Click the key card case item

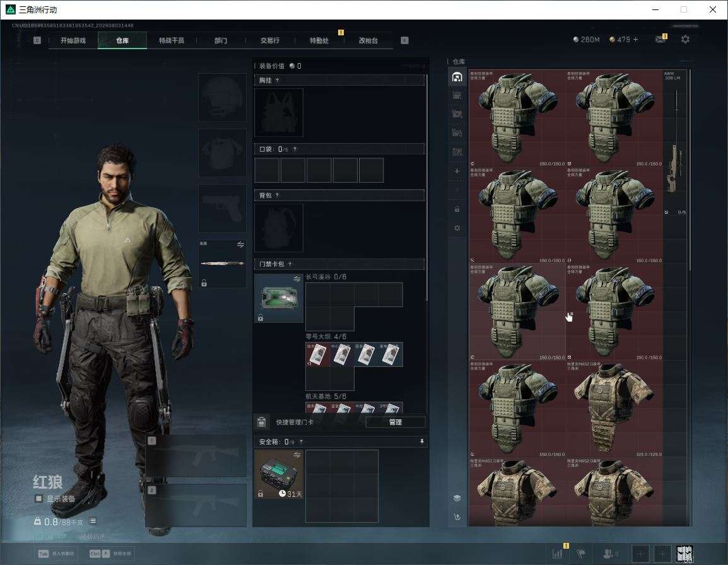[279, 298]
